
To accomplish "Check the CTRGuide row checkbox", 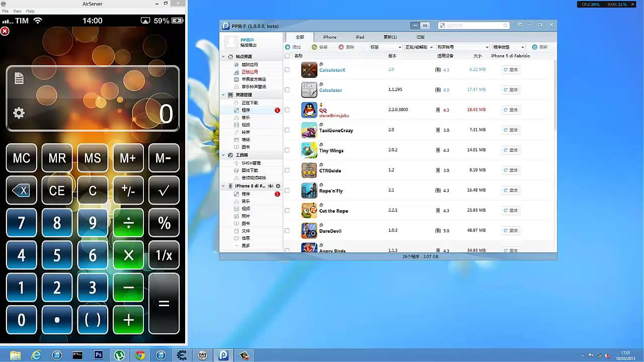I will tap(287, 170).
